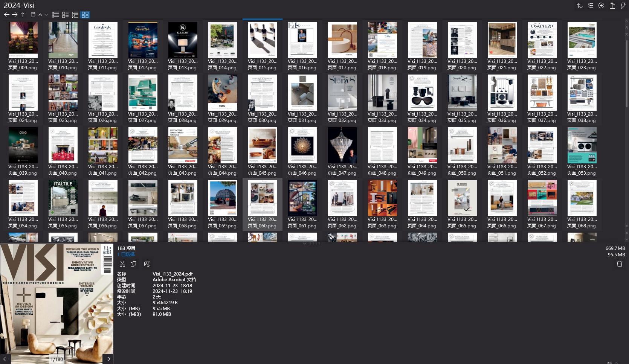The image size is (629, 364).
Task: Advance preview with right arrow button
Action: [108, 359]
